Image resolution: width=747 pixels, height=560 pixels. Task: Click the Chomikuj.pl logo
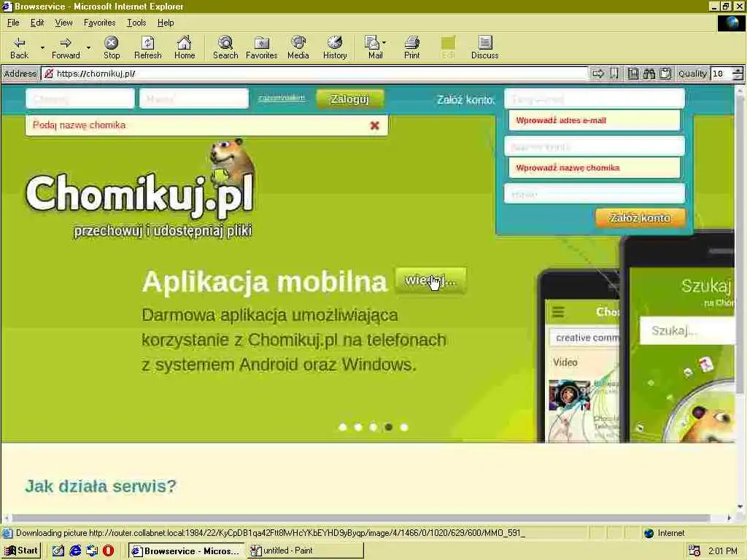(x=139, y=190)
